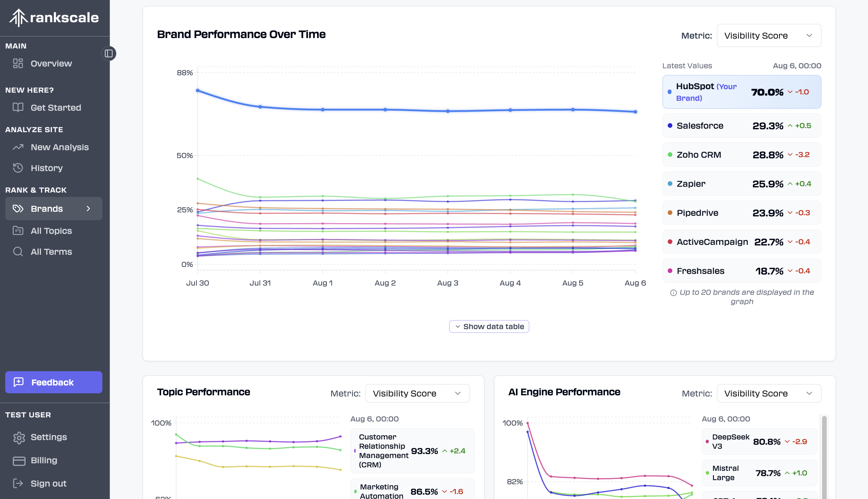Screen dimensions: 868x499
Task: Open the Topic Performance metric dropdown
Action: (417, 393)
